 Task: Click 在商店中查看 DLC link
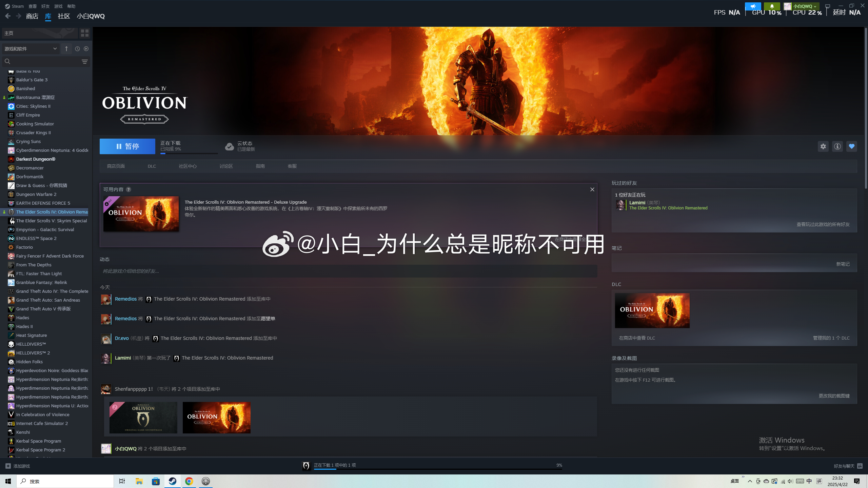pos(637,338)
